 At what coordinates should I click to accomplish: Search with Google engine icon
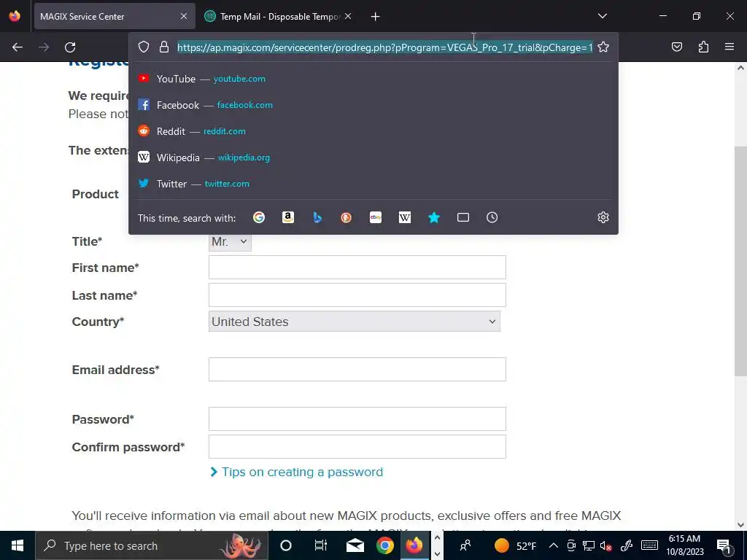click(x=259, y=217)
